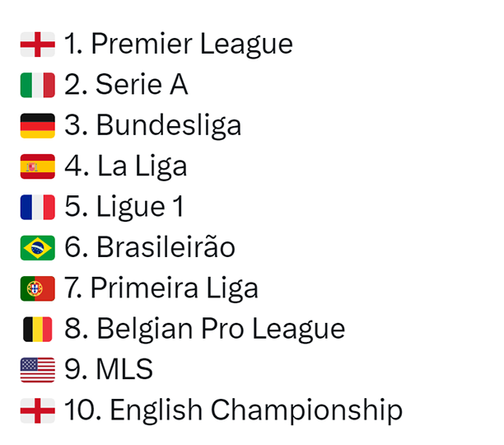Select the "7. Primeira Liga" text

point(161,288)
